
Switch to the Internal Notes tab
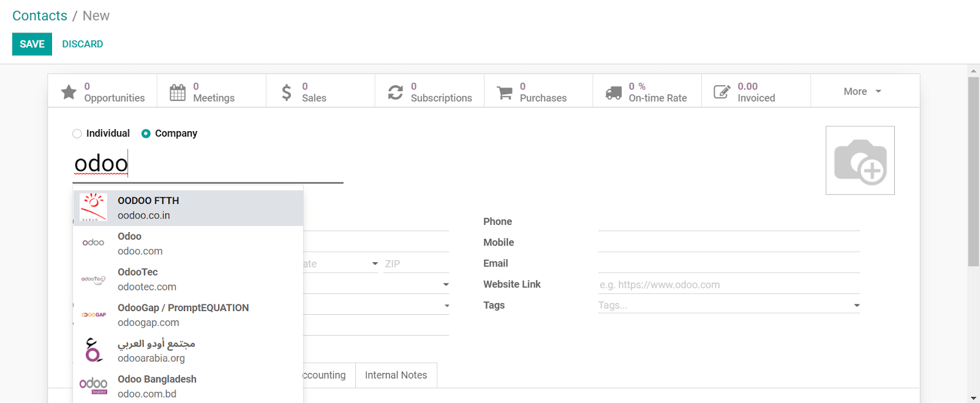point(396,375)
